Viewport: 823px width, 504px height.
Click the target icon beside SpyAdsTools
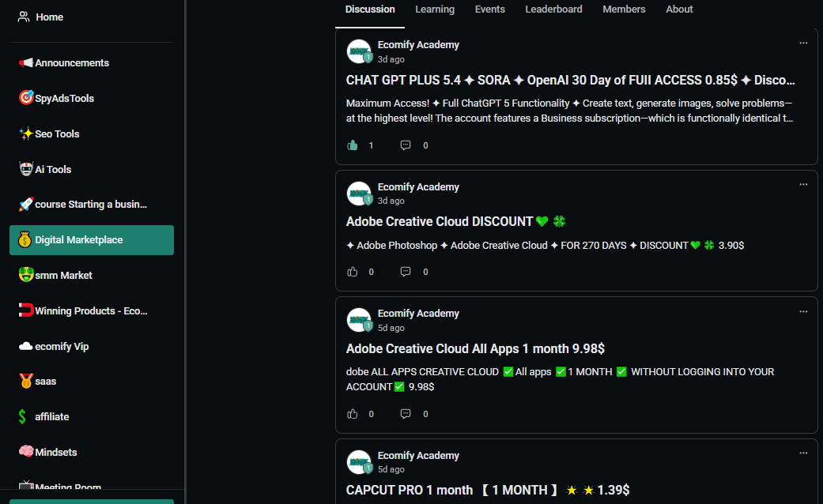pyautogui.click(x=25, y=97)
